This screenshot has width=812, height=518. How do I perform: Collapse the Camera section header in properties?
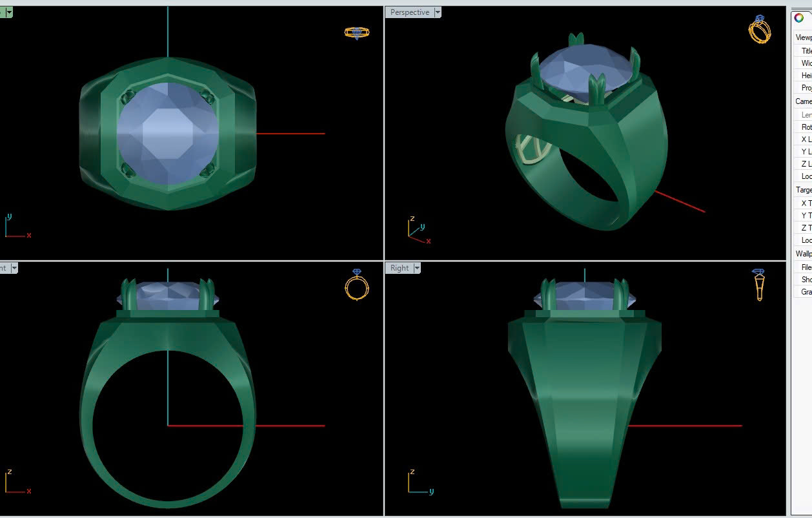(804, 101)
